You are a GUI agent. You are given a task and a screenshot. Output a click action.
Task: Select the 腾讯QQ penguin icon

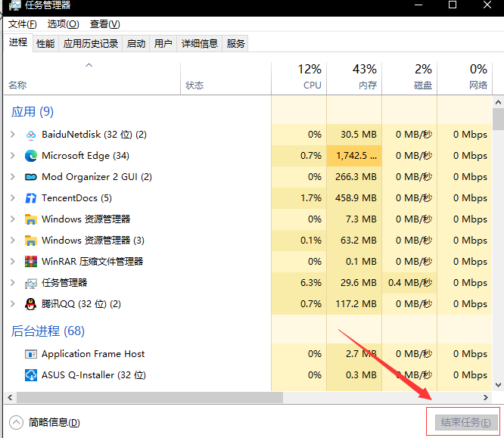pyautogui.click(x=31, y=304)
